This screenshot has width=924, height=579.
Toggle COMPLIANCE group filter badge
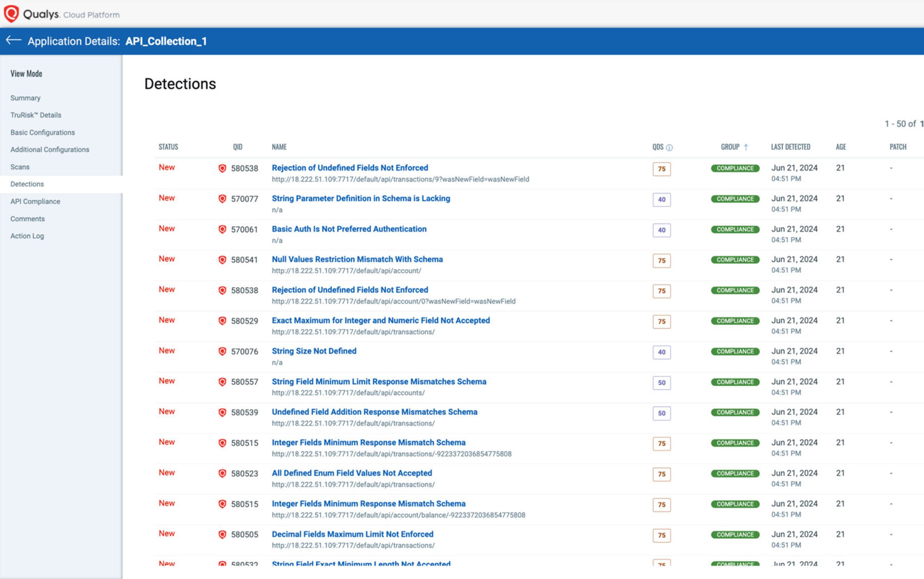pyautogui.click(x=735, y=168)
